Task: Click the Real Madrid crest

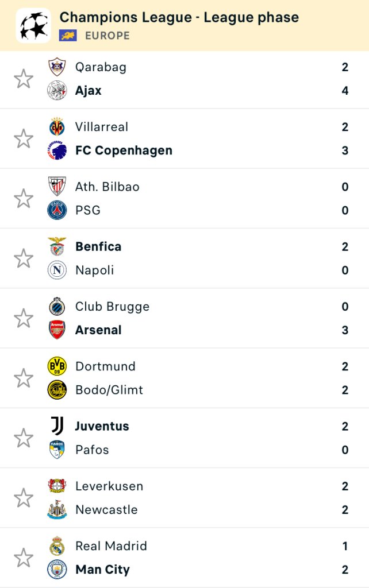Action: pos(57,546)
